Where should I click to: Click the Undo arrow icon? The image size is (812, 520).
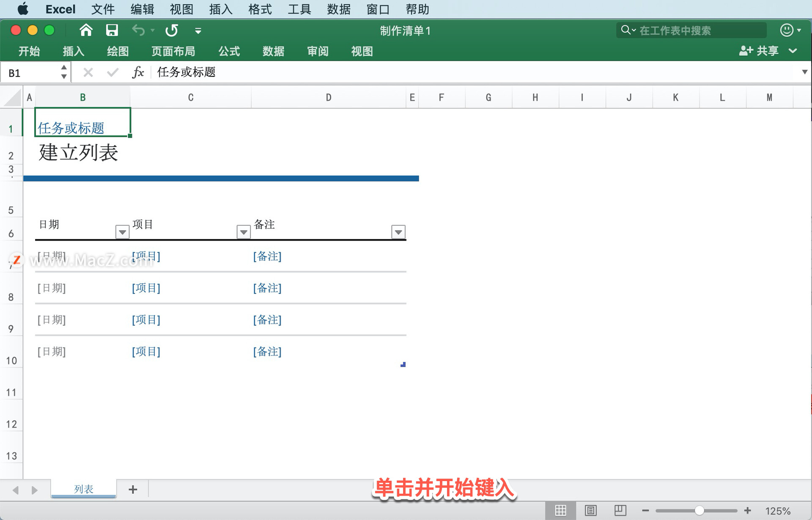138,30
